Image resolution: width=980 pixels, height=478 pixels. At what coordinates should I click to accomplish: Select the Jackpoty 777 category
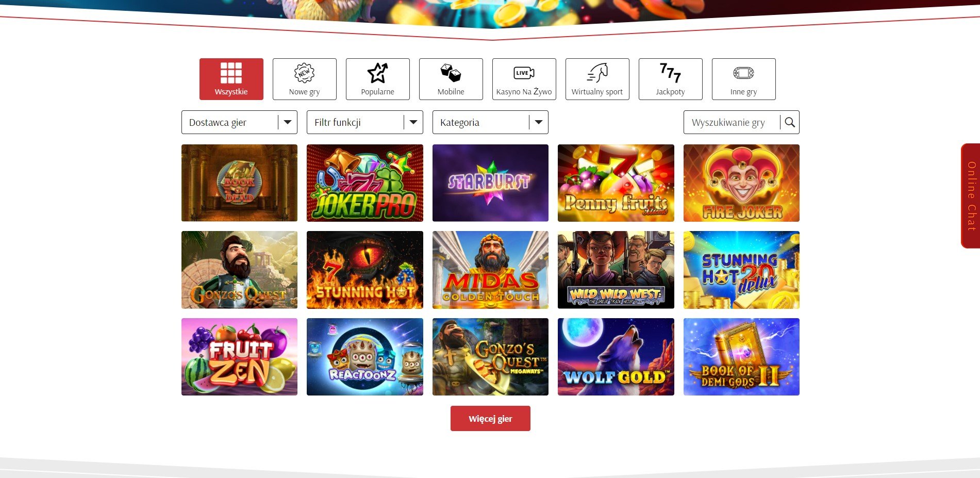coord(670,79)
